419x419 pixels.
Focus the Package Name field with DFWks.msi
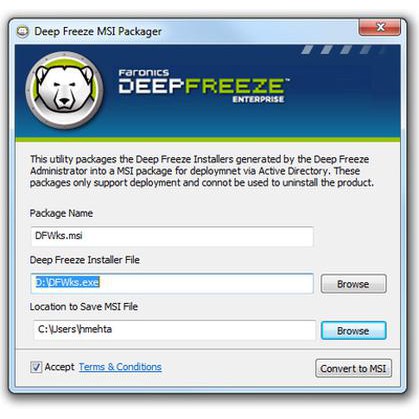(x=172, y=236)
